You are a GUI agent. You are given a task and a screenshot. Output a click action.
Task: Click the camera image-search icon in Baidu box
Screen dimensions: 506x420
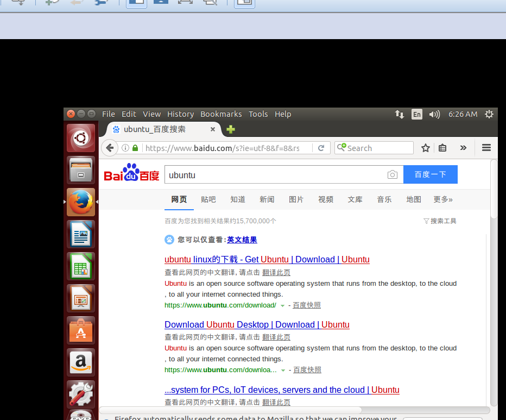point(393,174)
